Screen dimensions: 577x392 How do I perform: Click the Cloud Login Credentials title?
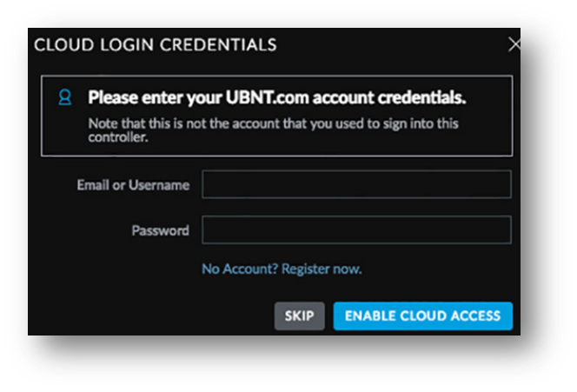pyautogui.click(x=156, y=45)
